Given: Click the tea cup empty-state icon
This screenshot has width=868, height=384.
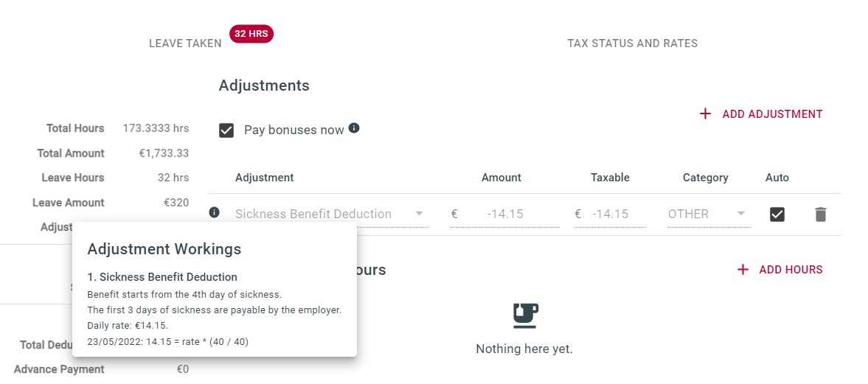Looking at the screenshot, I should tap(524, 315).
